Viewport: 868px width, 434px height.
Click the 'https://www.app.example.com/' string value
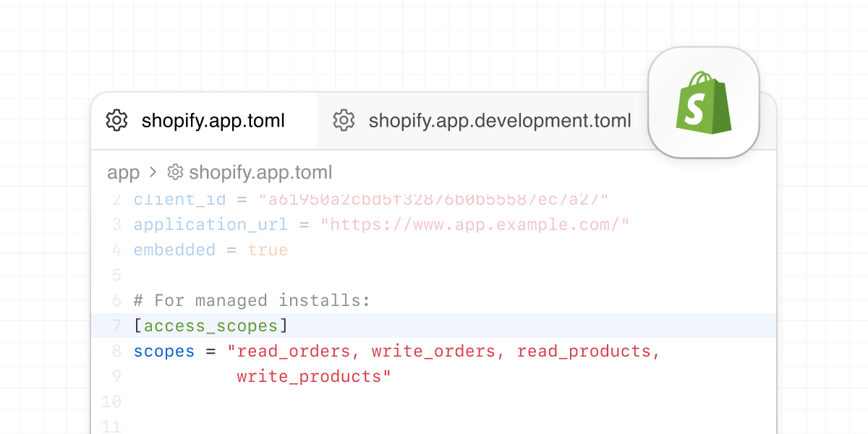pyautogui.click(x=475, y=224)
